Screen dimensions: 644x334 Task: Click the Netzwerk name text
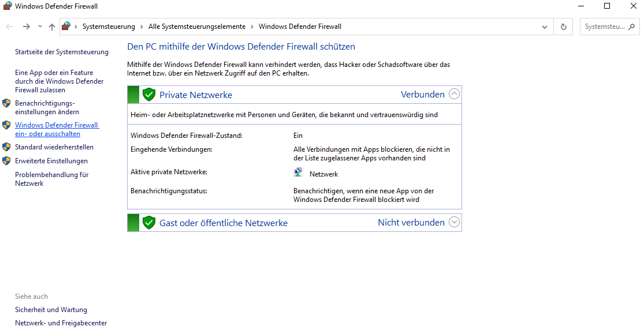[x=323, y=174]
